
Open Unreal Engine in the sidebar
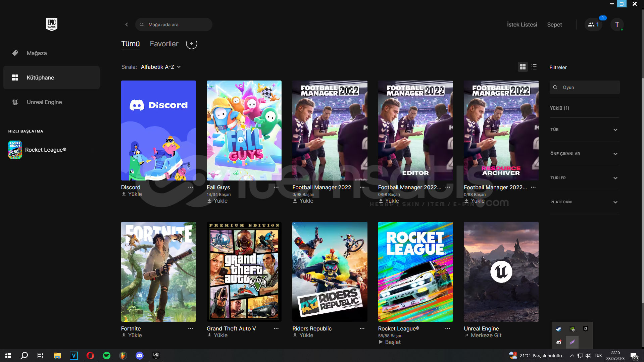click(51, 102)
